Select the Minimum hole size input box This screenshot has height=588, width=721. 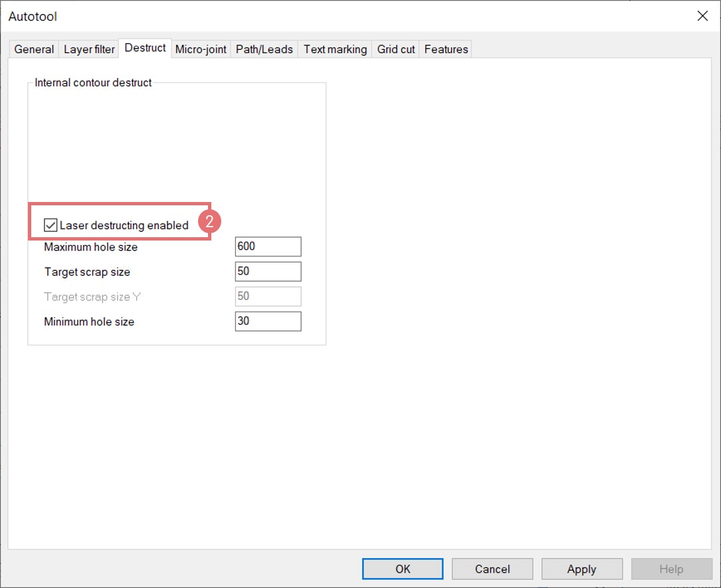click(x=268, y=322)
